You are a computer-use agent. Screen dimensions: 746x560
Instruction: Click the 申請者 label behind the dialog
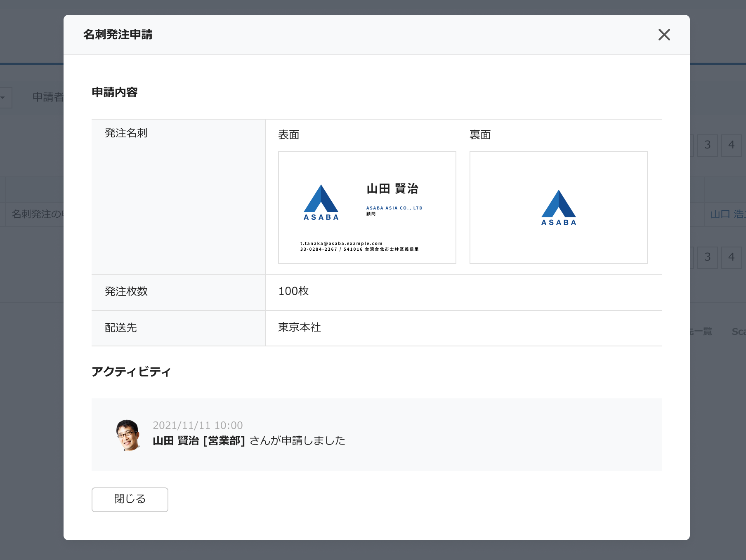(x=47, y=97)
